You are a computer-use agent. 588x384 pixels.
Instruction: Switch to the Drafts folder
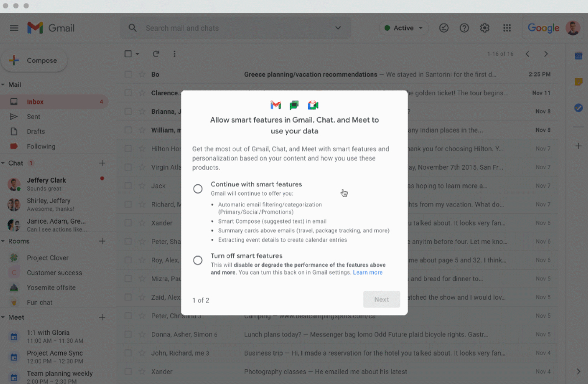[36, 131]
